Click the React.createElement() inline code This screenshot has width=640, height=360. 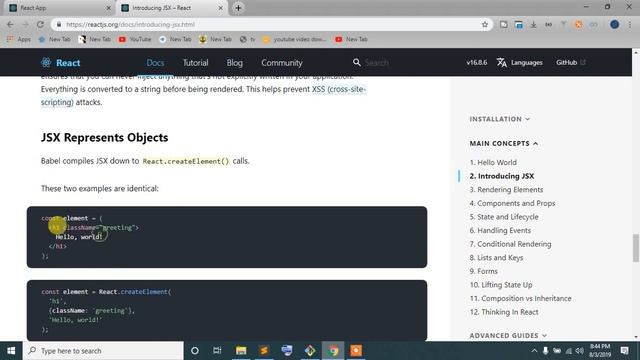click(x=186, y=161)
